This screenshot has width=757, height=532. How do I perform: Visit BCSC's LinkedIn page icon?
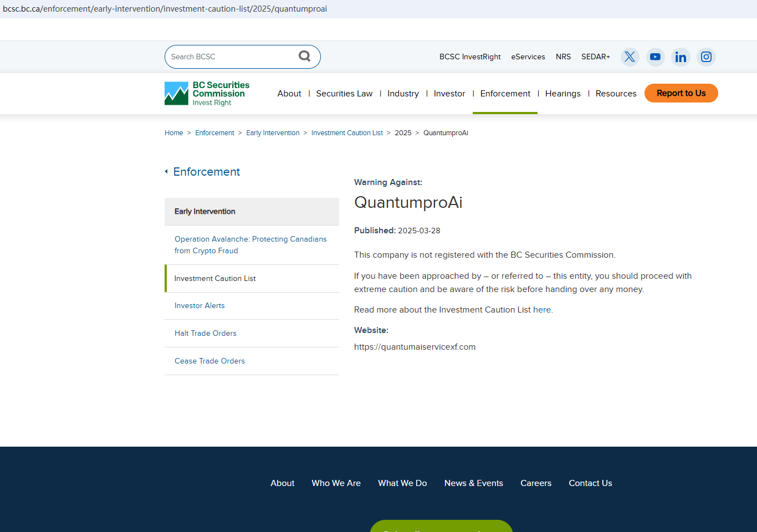681,57
